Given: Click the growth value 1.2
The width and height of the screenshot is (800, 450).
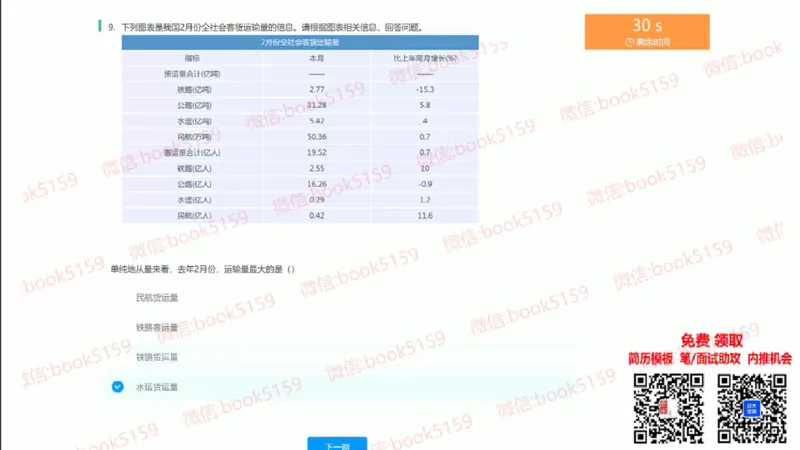Looking at the screenshot, I should pyautogui.click(x=425, y=199).
